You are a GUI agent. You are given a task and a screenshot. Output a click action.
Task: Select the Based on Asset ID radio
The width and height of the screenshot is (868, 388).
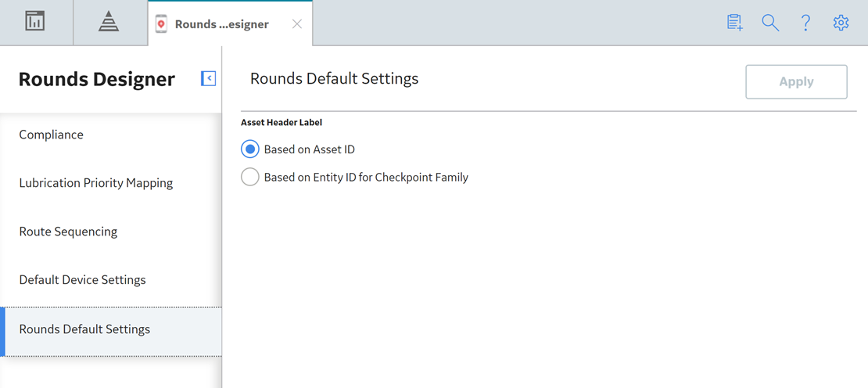(250, 149)
